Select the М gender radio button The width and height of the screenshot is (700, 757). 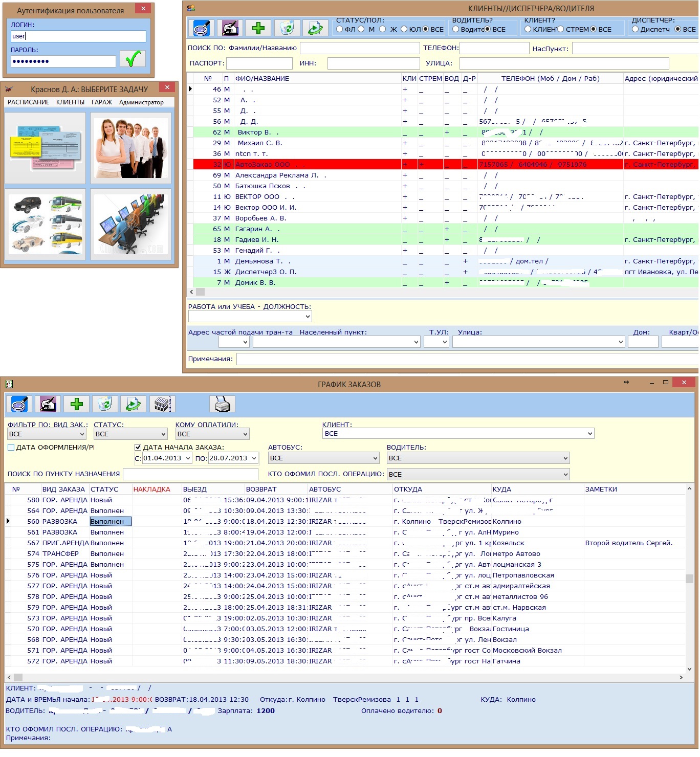(361, 29)
